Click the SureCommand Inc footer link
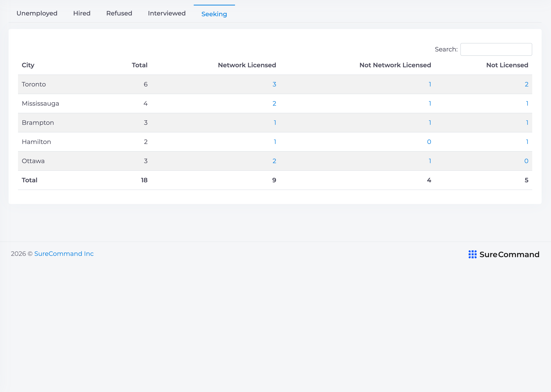This screenshot has height=392, width=551. pyautogui.click(x=64, y=254)
